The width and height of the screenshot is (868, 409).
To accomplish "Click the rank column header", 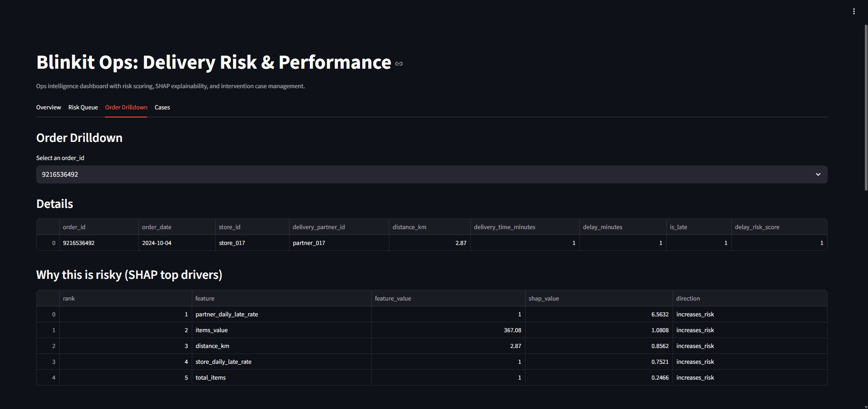I will point(125,298).
